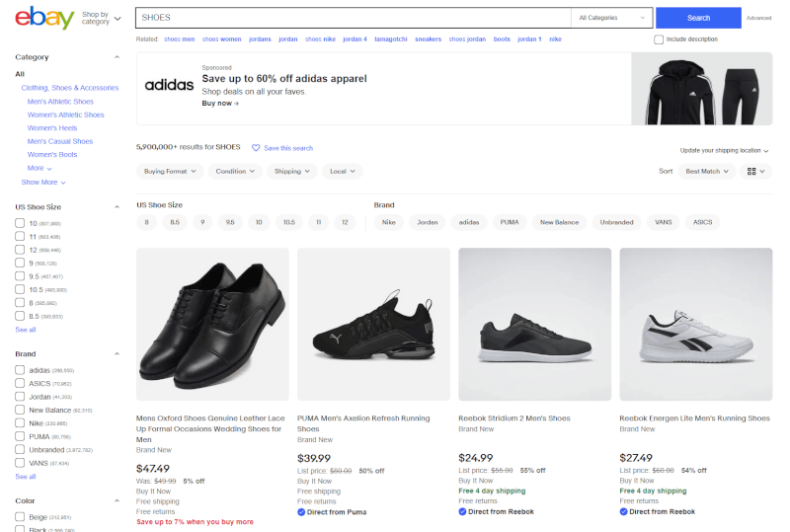Select the size 10.5 pill filter
The height and width of the screenshot is (532, 790).
point(288,222)
